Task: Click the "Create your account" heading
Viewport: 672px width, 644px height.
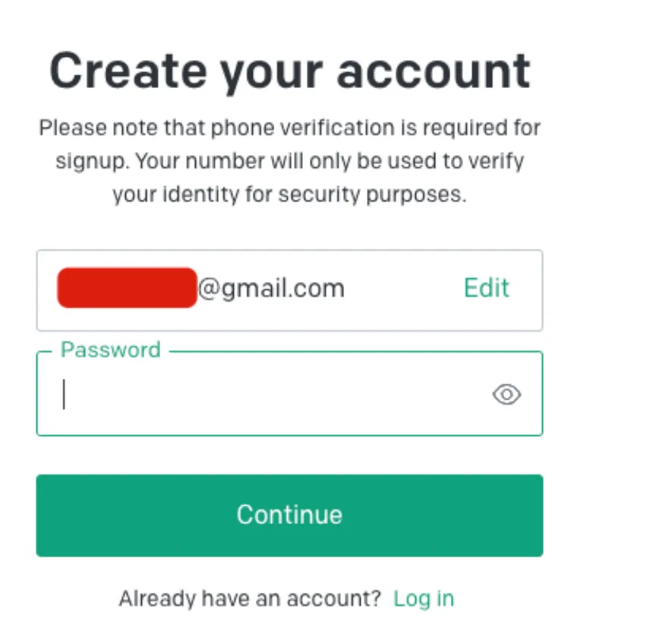Action: tap(289, 71)
